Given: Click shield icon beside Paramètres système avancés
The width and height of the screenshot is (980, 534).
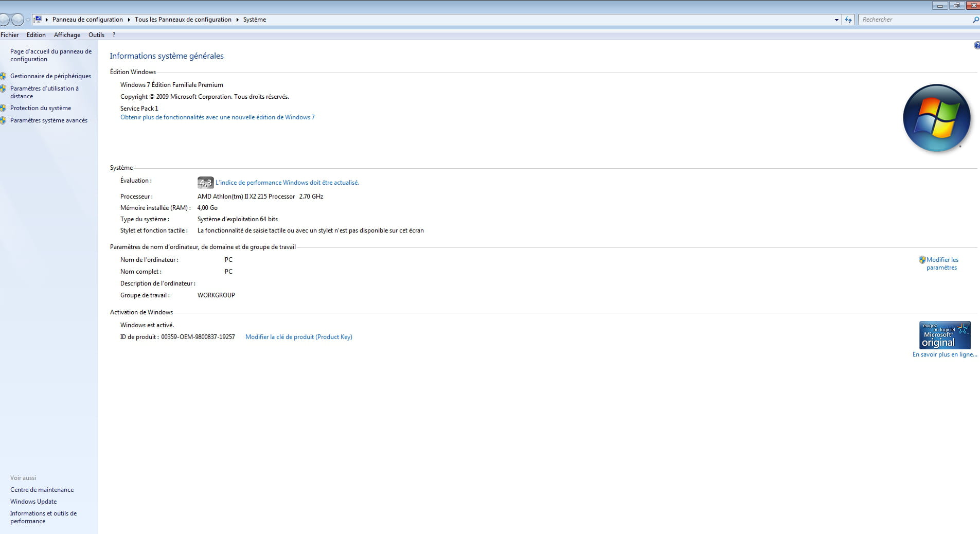Looking at the screenshot, I should 3,120.
